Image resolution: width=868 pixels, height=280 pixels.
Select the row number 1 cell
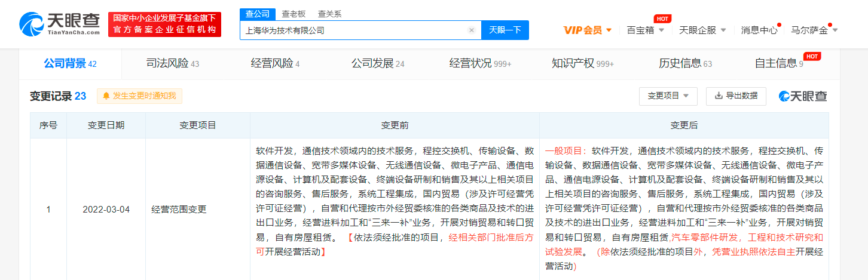tap(48, 210)
